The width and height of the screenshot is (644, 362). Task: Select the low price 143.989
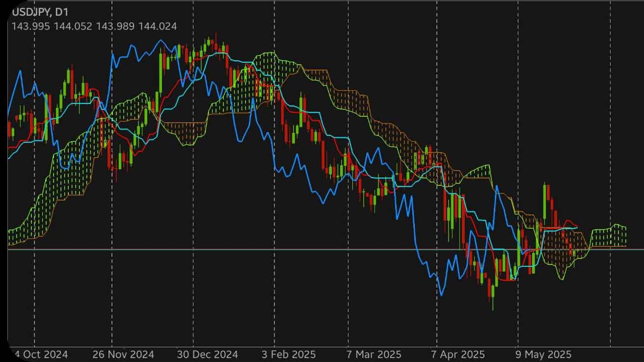coord(114,26)
